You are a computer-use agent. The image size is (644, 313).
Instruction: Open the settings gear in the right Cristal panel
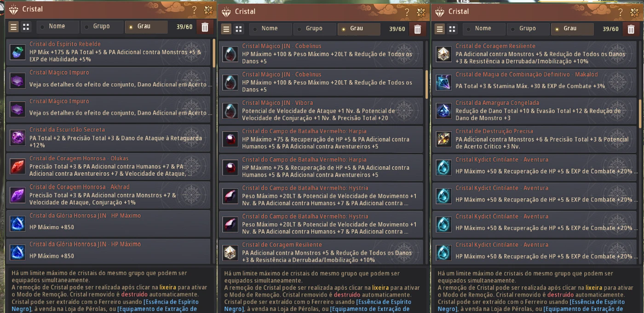[634, 12]
